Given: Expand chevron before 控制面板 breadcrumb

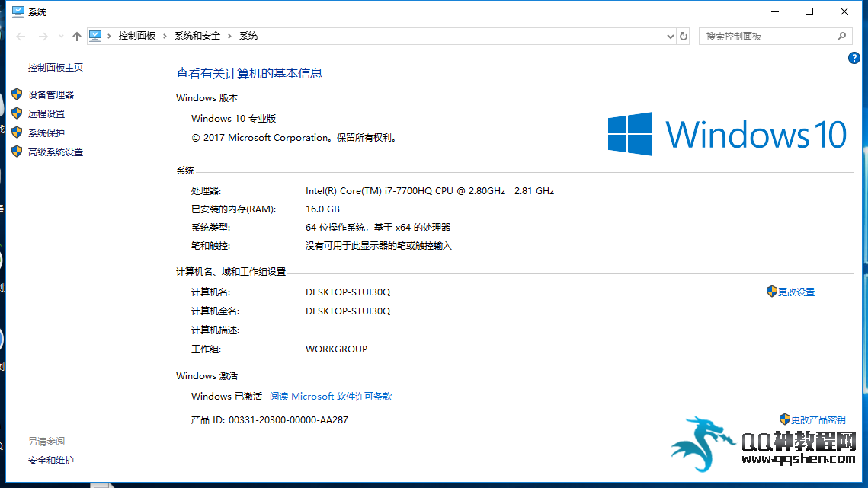Looking at the screenshot, I should pos(109,36).
